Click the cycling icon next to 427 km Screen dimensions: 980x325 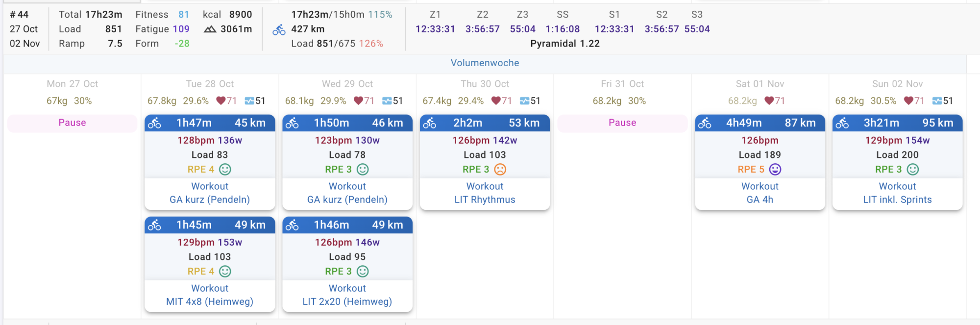279,30
